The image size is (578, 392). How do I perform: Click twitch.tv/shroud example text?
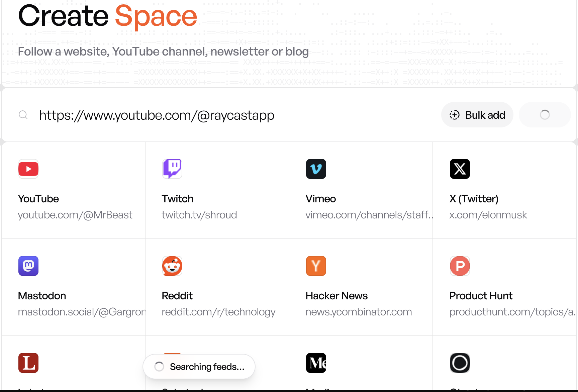click(199, 215)
